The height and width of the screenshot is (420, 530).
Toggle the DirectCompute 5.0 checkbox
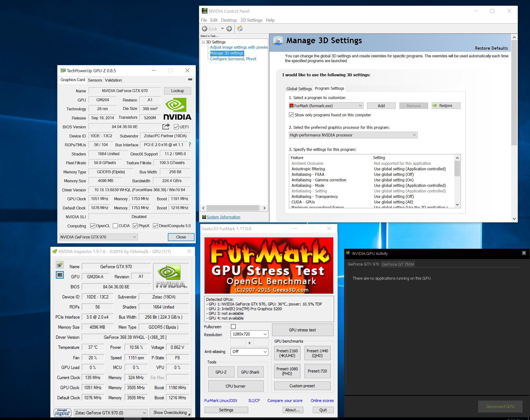click(155, 226)
